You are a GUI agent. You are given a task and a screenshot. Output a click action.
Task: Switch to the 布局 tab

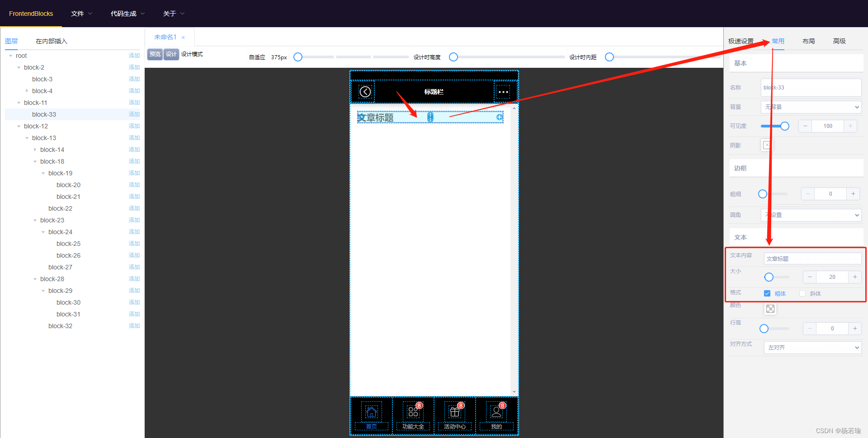[808, 41]
